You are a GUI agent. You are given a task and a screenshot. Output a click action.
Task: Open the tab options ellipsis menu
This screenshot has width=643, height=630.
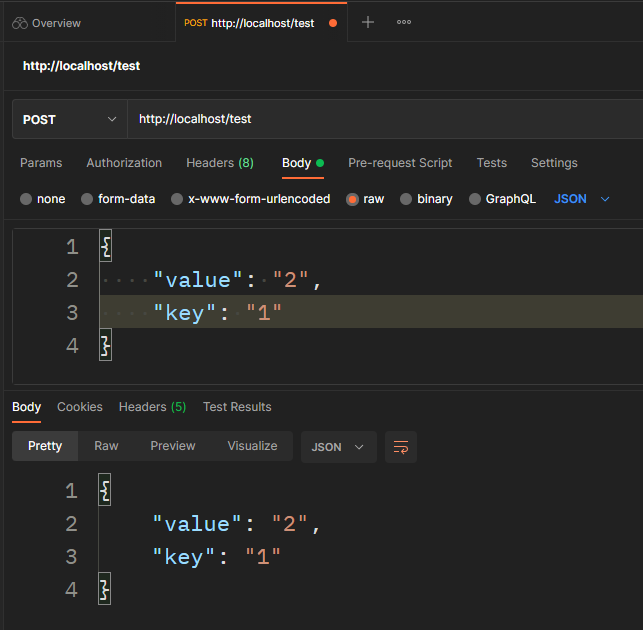point(404,22)
